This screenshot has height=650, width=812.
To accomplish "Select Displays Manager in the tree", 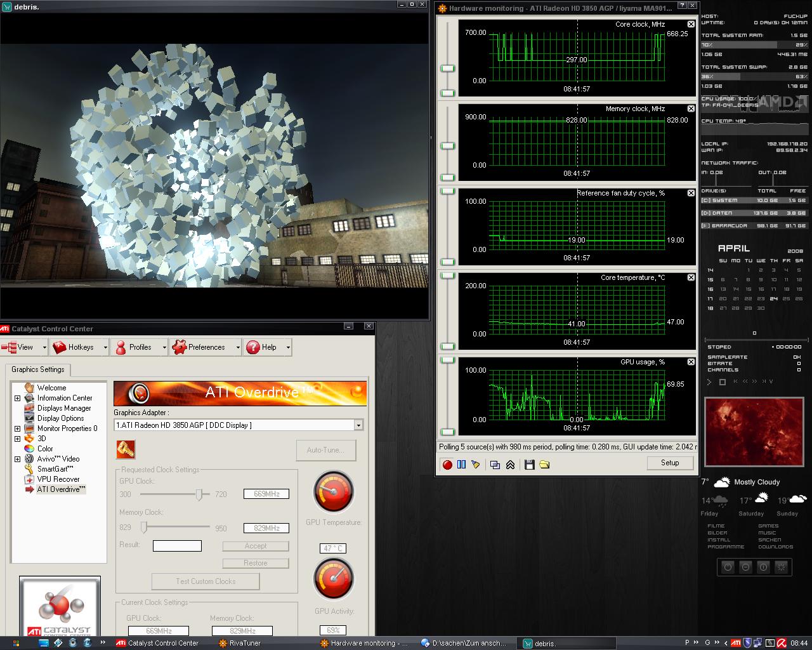I will coord(64,408).
